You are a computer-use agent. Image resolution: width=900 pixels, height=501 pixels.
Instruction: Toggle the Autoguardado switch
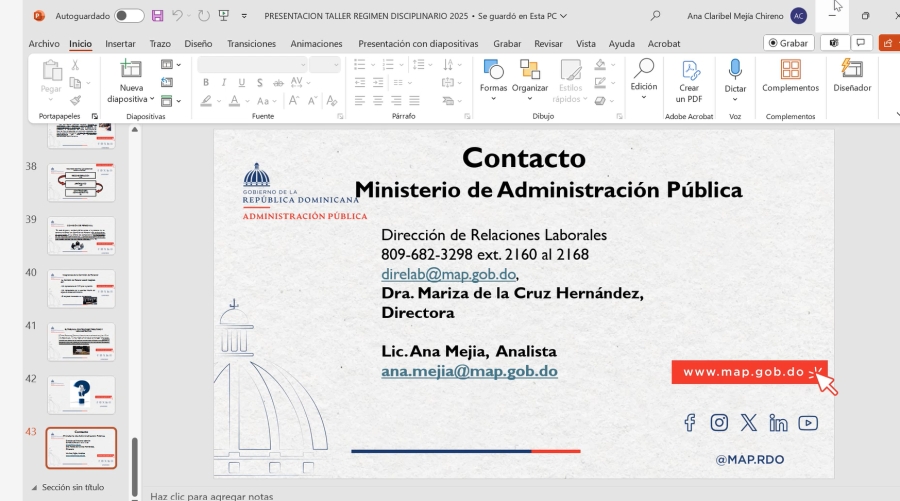coord(129,16)
